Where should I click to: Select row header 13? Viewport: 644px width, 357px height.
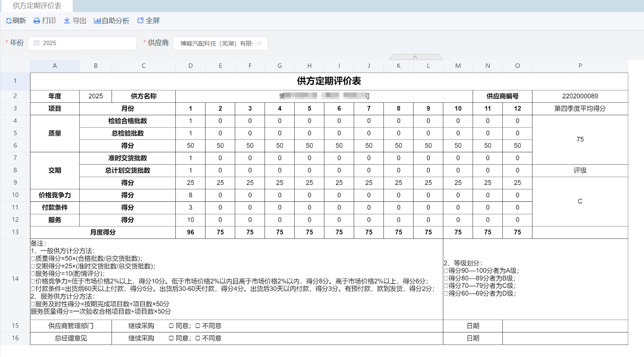pos(15,232)
